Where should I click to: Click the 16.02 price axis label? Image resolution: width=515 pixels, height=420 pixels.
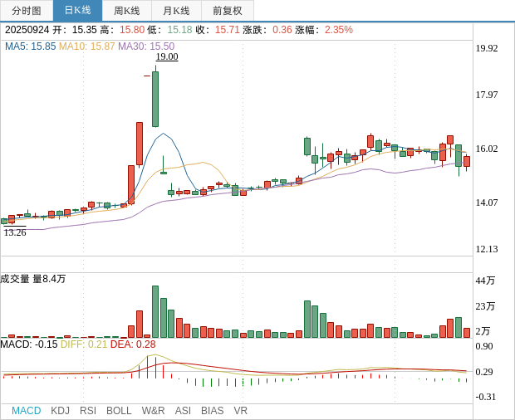tap(487, 149)
